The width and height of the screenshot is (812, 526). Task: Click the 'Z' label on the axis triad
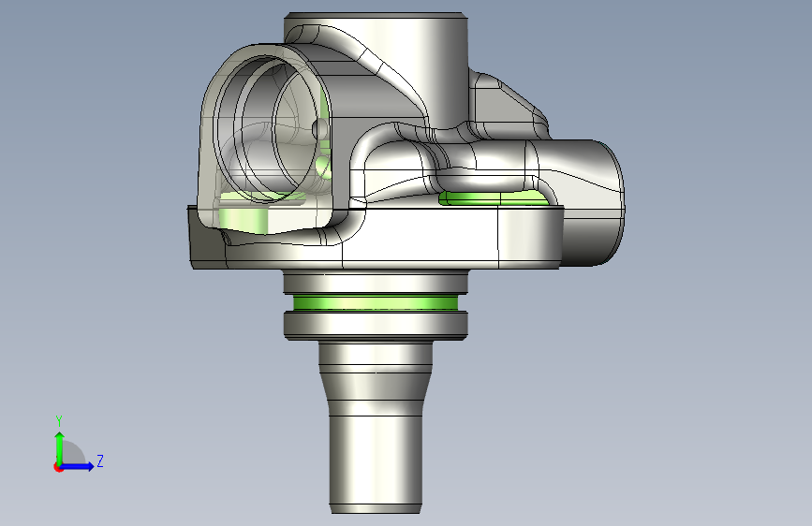point(100,460)
